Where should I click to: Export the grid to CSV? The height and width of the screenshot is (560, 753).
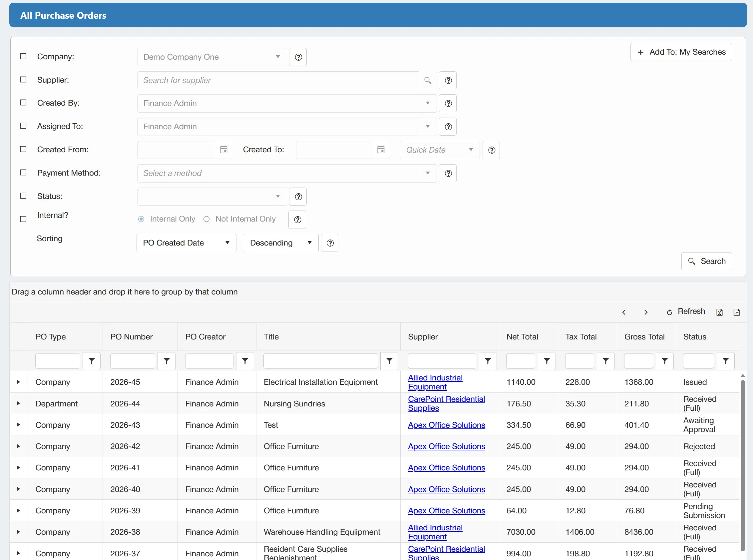click(736, 312)
